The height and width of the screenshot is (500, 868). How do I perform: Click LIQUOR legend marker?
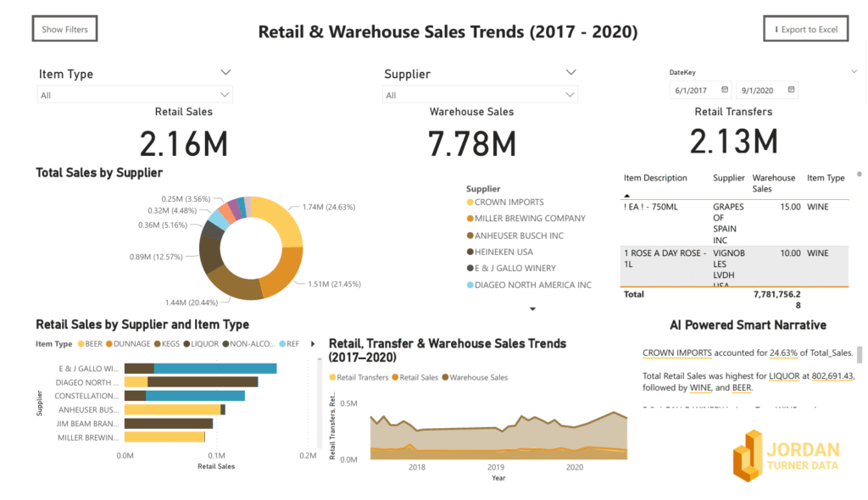[x=186, y=344]
